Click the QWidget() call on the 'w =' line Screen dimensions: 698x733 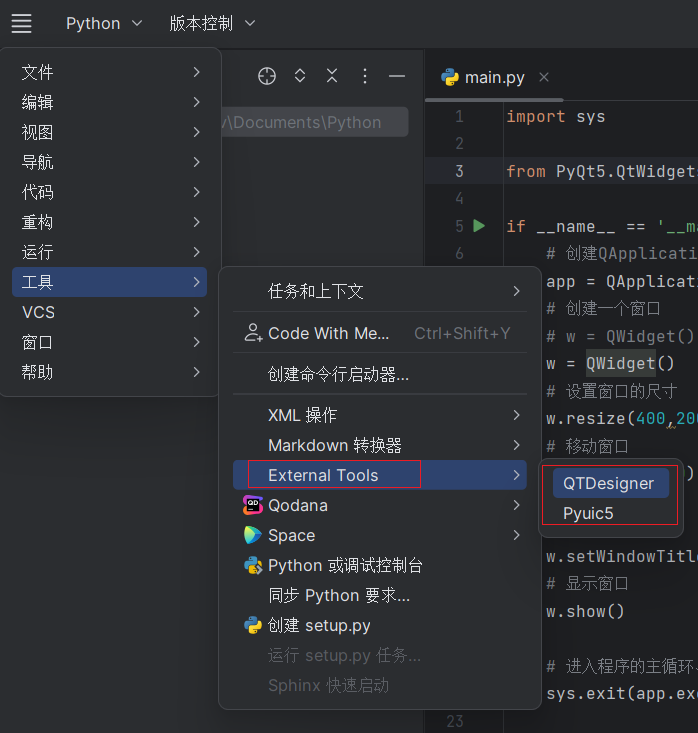point(630,363)
